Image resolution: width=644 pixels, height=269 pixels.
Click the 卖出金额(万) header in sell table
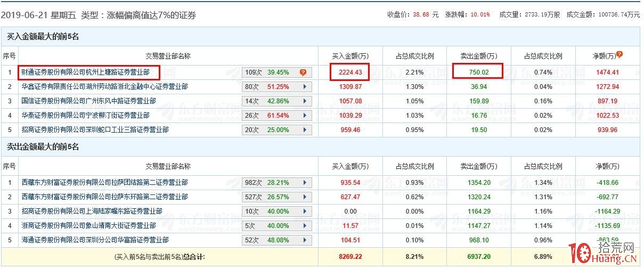pos(478,167)
